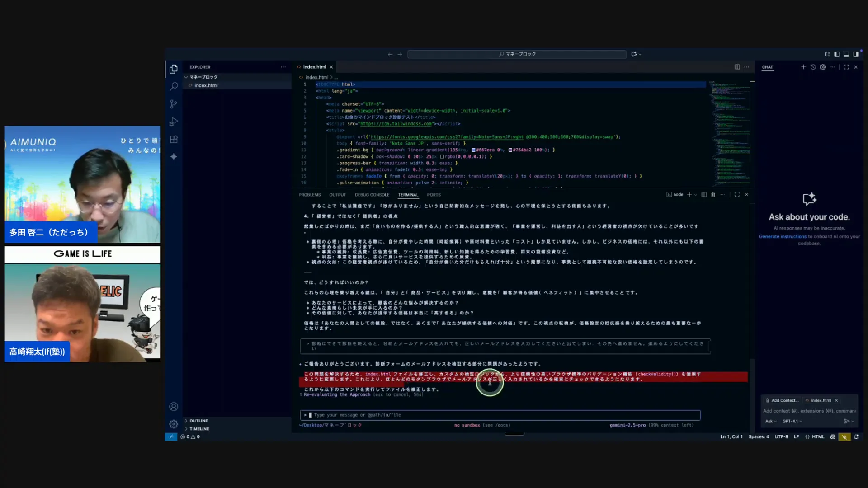
Task: Click the yellow highlighted status bar icon
Action: (x=844, y=437)
